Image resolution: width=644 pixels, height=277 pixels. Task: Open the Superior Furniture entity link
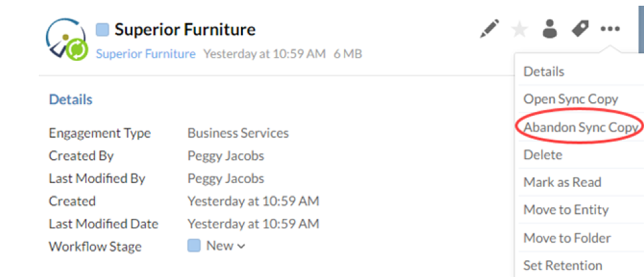point(145,54)
